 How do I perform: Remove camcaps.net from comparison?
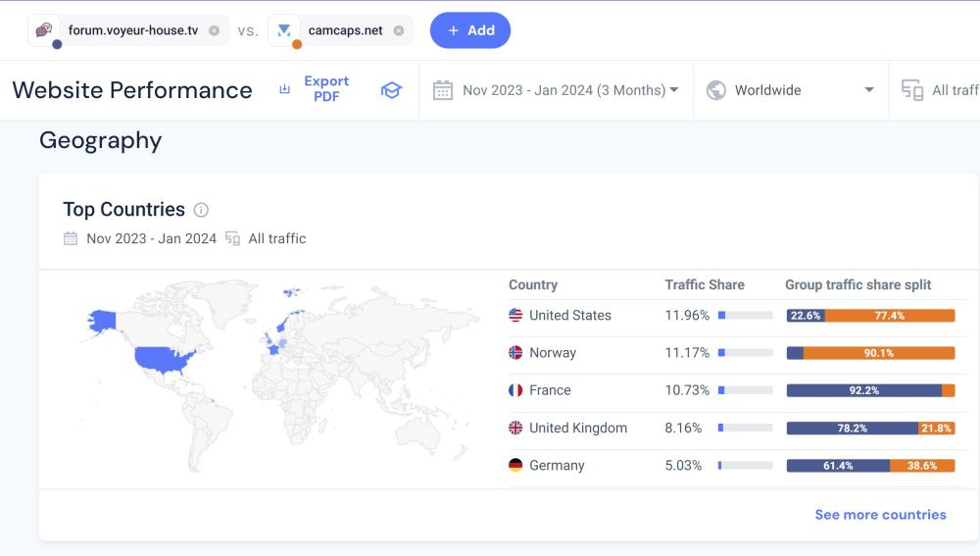399,30
